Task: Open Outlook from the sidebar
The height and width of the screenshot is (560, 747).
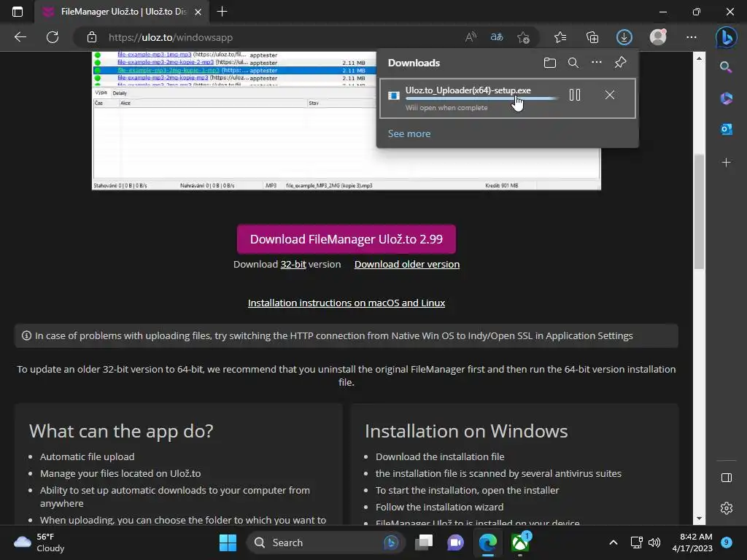Action: point(726,129)
